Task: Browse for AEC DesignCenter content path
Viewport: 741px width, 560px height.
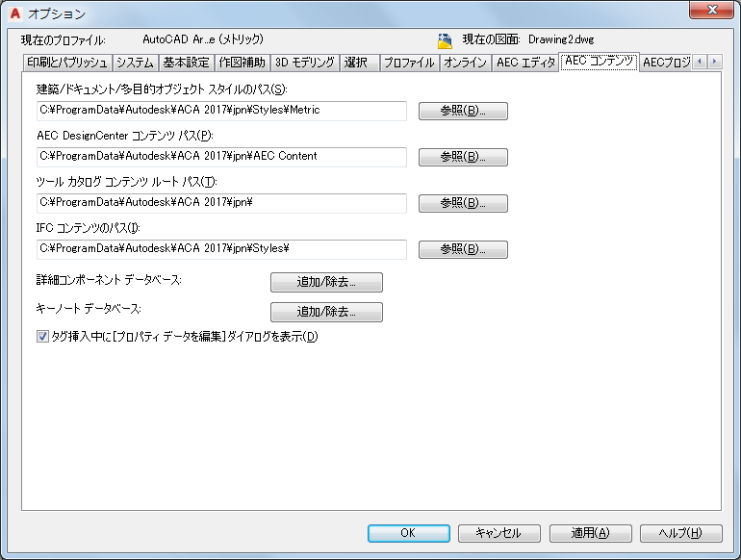Action: (x=463, y=158)
